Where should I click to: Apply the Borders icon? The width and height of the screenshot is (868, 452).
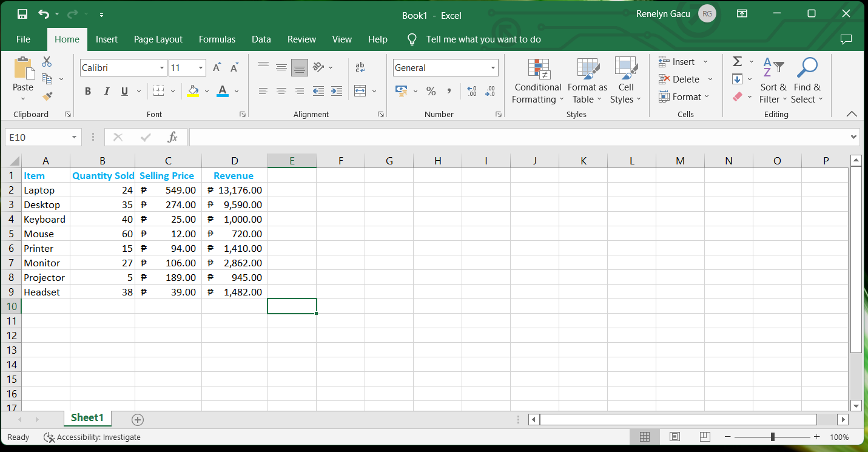[x=158, y=91]
